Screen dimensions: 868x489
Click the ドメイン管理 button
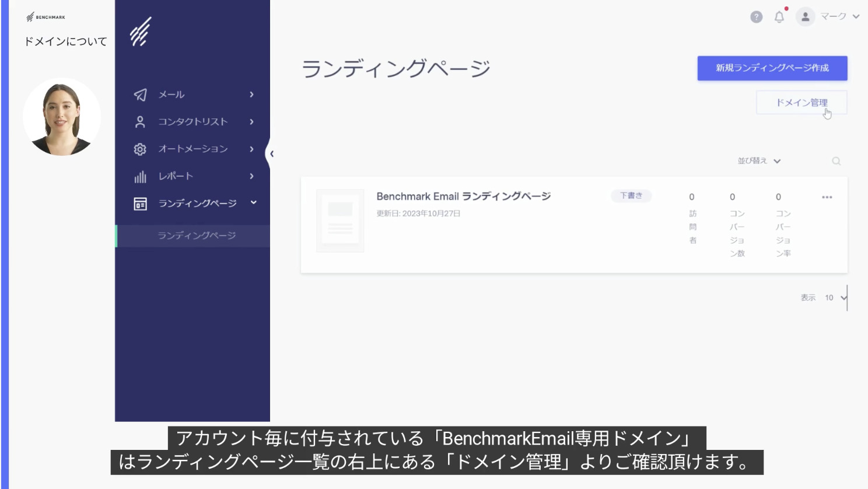[801, 103]
